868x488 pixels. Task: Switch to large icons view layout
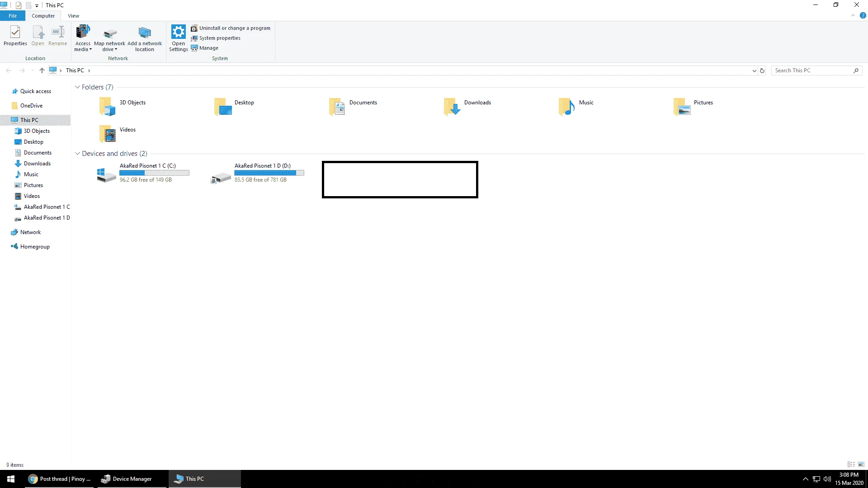point(861,465)
